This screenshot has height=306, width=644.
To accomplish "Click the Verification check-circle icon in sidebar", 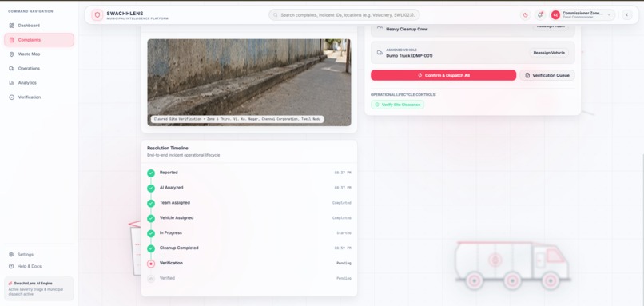I will pos(11,97).
